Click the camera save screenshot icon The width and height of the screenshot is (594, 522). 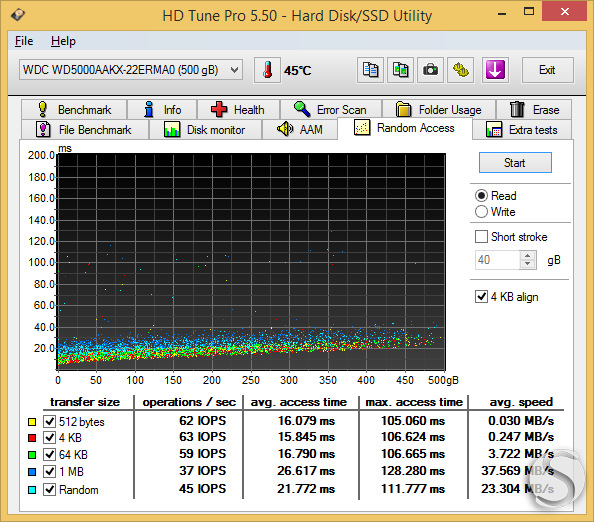coord(430,70)
